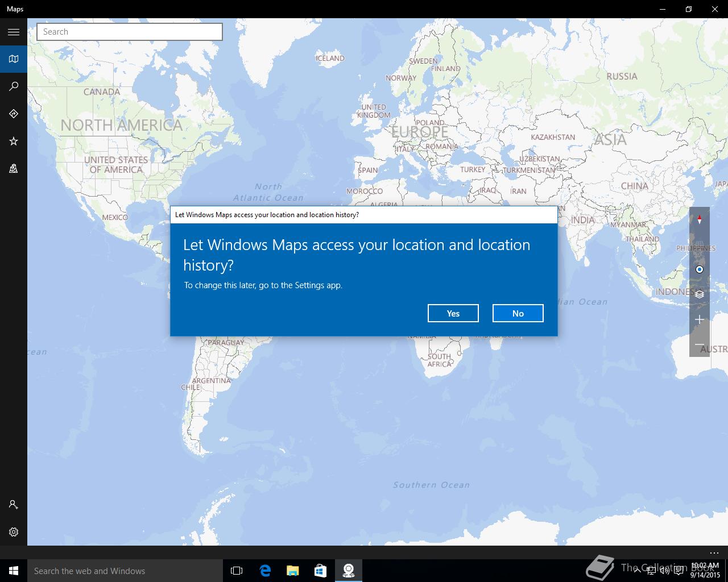The width and height of the screenshot is (728, 582).
Task: Click the Southern Ocean map label
Action: (x=431, y=485)
